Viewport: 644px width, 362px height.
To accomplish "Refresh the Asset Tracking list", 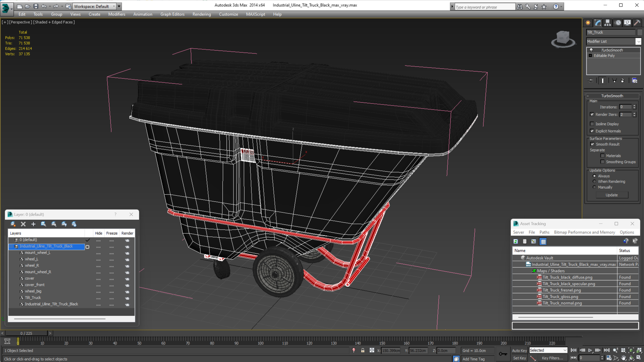I will [516, 241].
